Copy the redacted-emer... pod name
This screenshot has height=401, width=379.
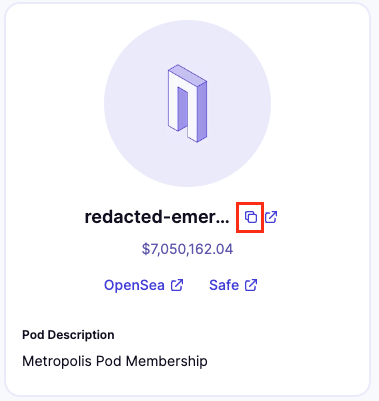tap(251, 217)
